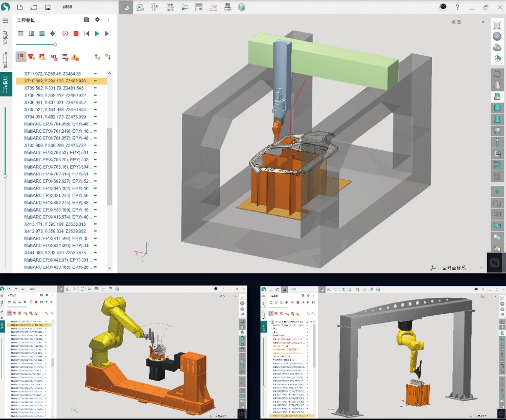Toggle the milling cutter tool visibility
506x420 pixels.
tap(497, 142)
